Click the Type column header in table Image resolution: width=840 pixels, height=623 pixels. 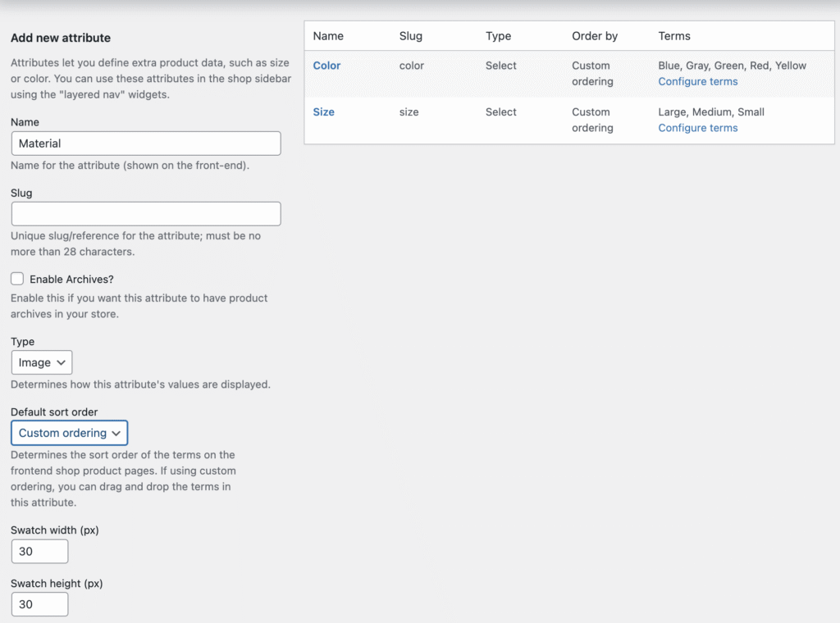tap(498, 36)
